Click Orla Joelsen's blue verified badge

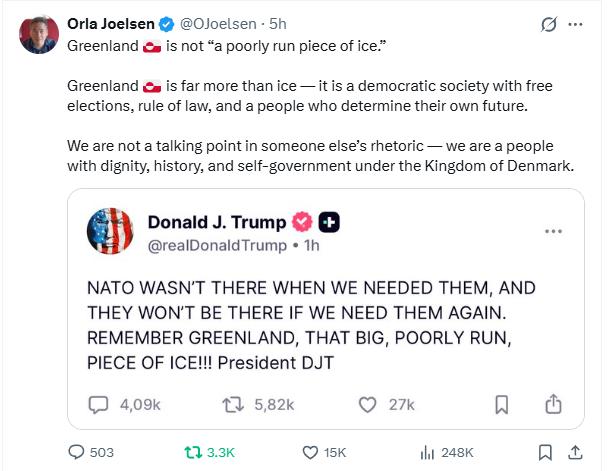(171, 23)
